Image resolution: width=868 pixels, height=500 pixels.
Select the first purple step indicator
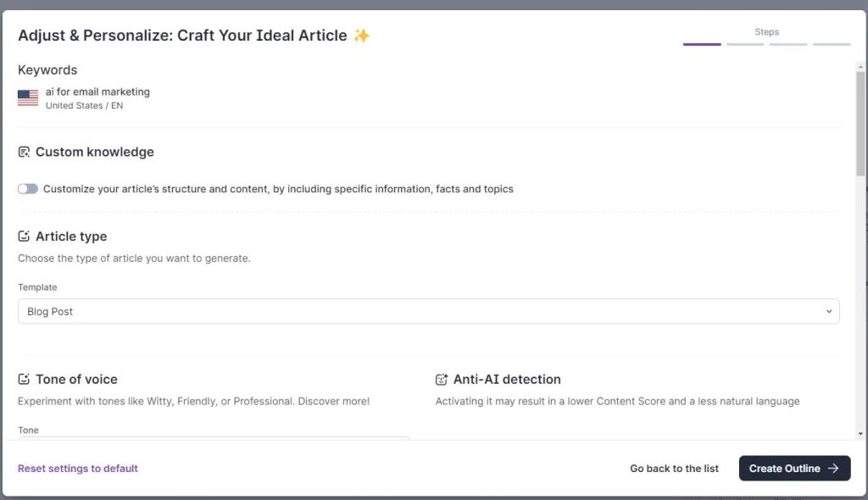(x=702, y=44)
